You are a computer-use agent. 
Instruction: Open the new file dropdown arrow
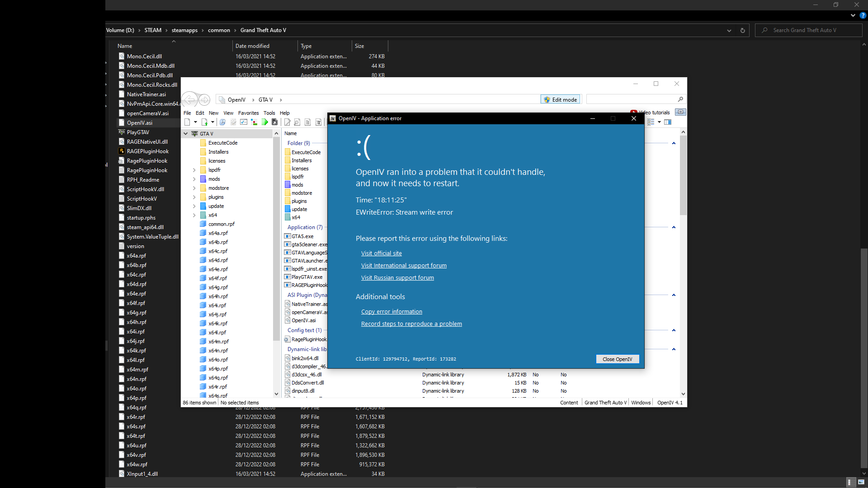(x=195, y=122)
